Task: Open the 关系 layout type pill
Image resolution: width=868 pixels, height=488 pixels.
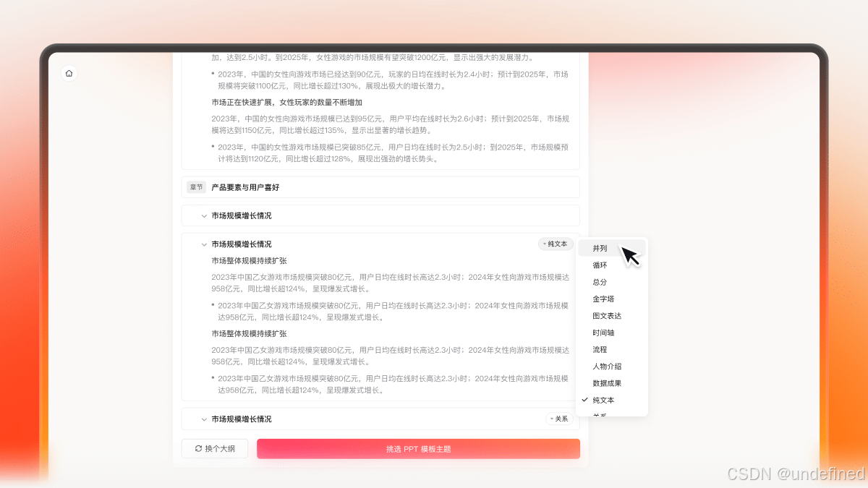Action: click(x=558, y=419)
